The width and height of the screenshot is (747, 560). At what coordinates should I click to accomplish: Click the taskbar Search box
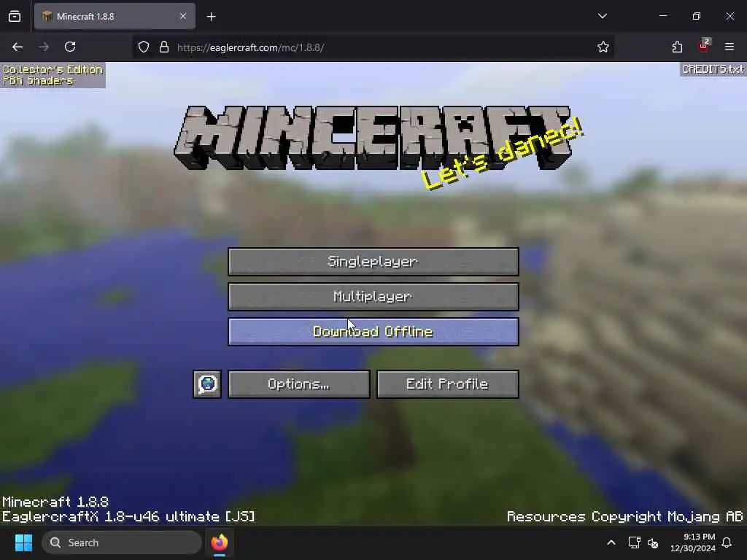click(122, 542)
